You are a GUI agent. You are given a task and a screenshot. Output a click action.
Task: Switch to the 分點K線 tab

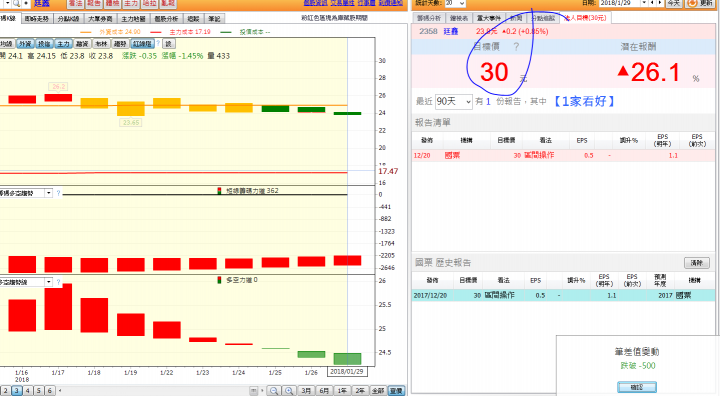click(68, 19)
